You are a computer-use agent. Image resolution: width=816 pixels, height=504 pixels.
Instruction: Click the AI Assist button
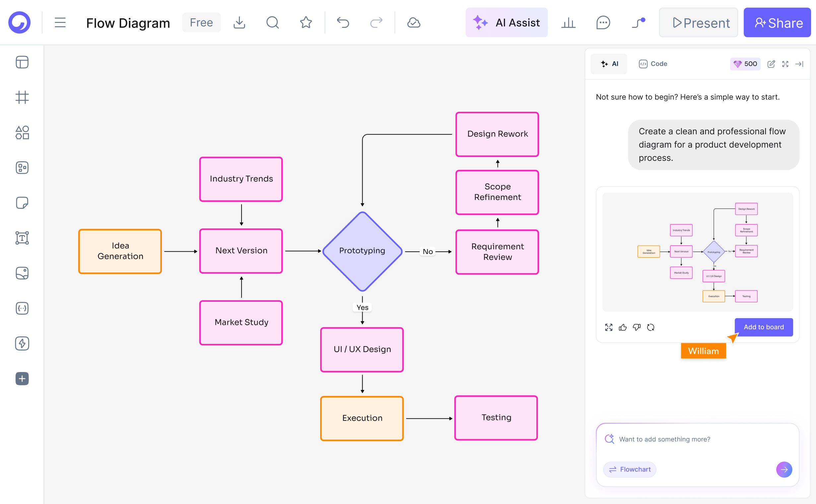pyautogui.click(x=507, y=23)
